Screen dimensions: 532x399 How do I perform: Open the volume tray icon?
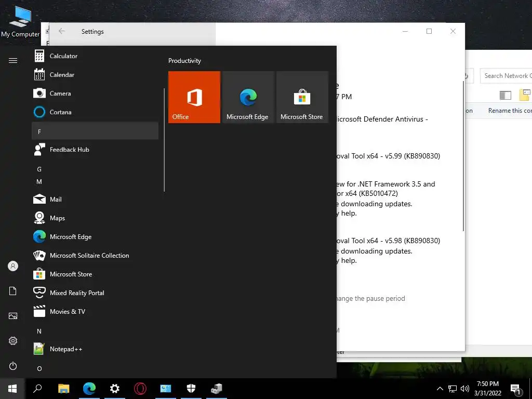(x=464, y=389)
